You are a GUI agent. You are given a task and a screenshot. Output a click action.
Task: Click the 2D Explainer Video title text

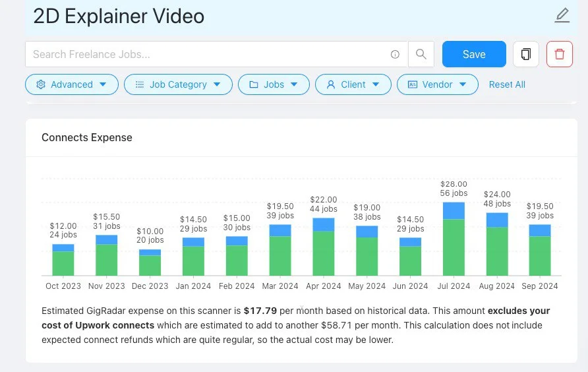119,16
